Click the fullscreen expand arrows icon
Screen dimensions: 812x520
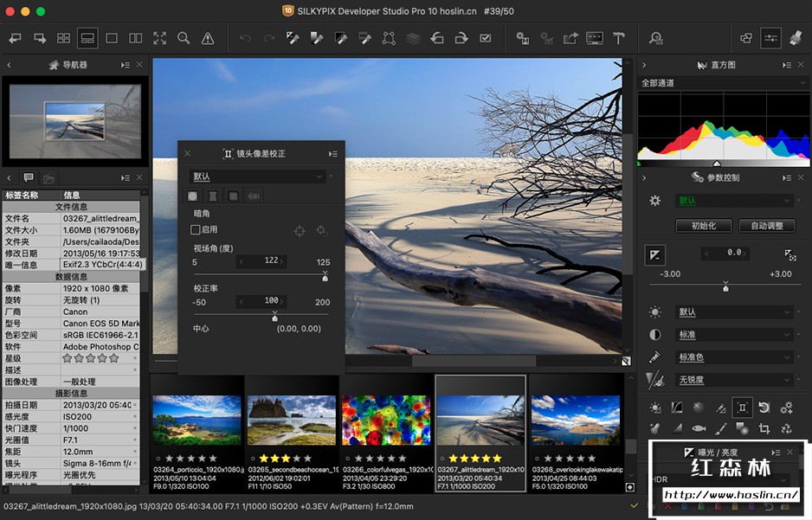pyautogui.click(x=159, y=38)
